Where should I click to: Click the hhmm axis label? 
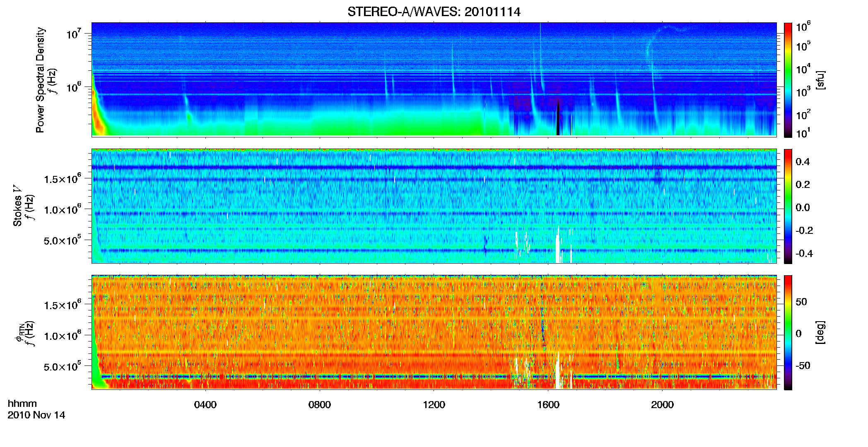point(22,404)
